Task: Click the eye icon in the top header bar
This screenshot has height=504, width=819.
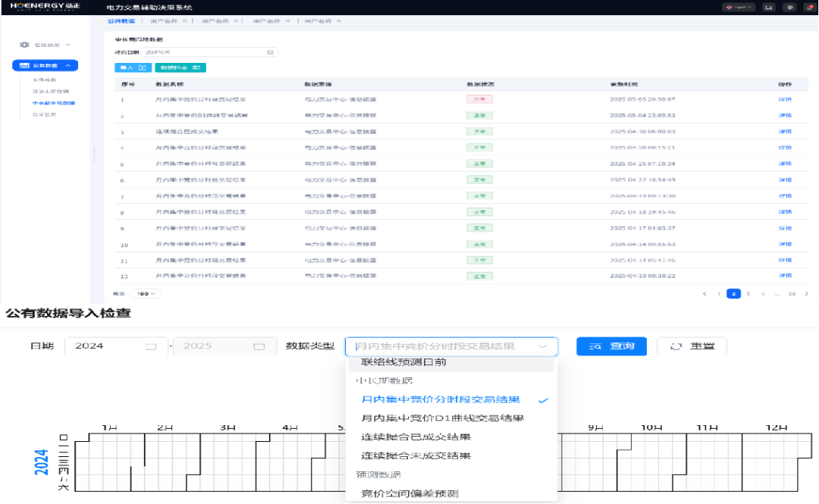Action: [x=790, y=8]
